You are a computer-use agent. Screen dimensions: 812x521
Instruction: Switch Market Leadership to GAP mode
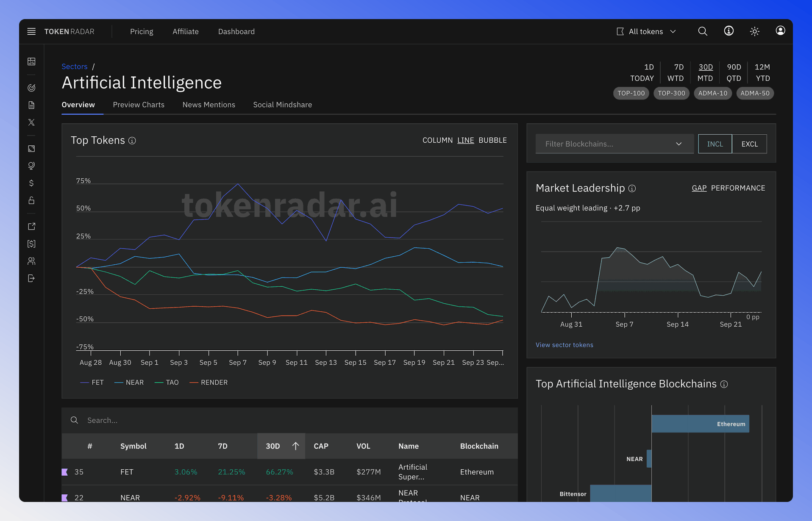click(699, 188)
